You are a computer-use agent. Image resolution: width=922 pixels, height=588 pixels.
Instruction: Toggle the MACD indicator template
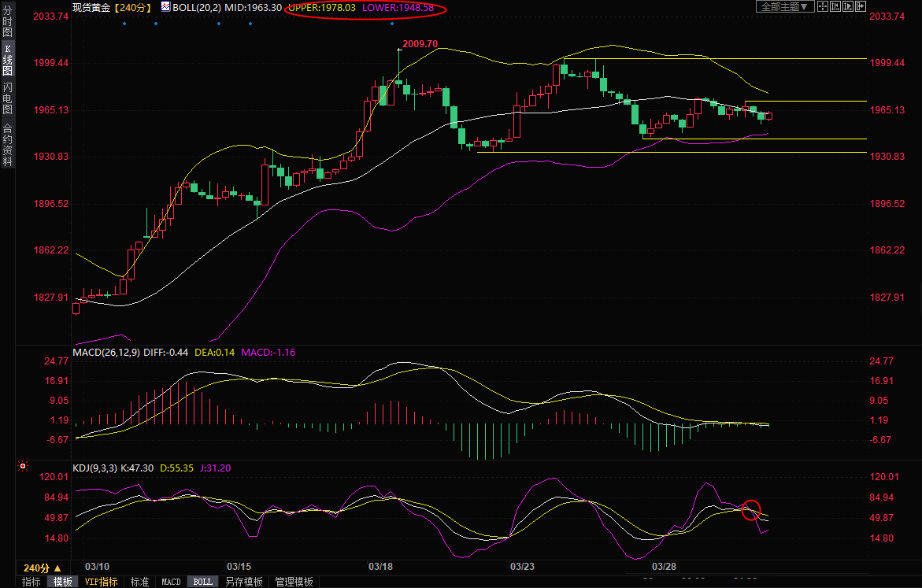[171, 582]
